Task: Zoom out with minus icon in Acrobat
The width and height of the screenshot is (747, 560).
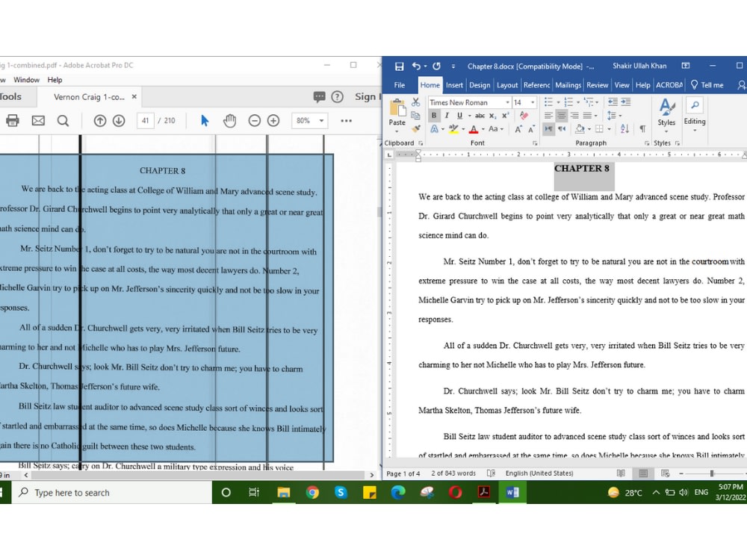Action: (255, 120)
